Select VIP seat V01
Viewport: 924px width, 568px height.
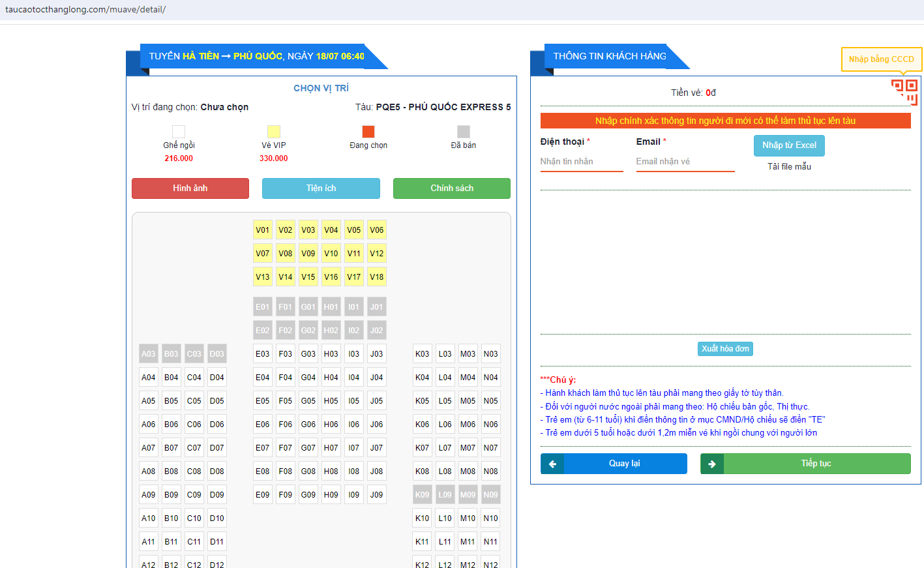coord(263,230)
